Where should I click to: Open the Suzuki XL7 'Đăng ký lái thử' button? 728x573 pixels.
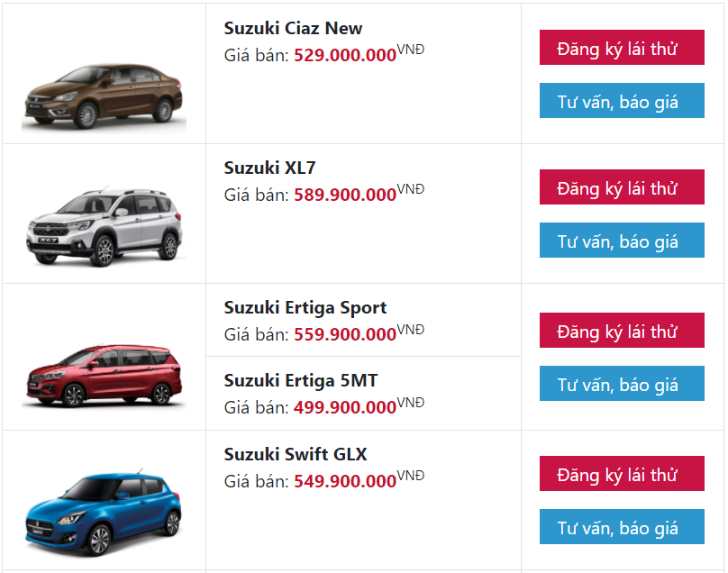click(622, 187)
